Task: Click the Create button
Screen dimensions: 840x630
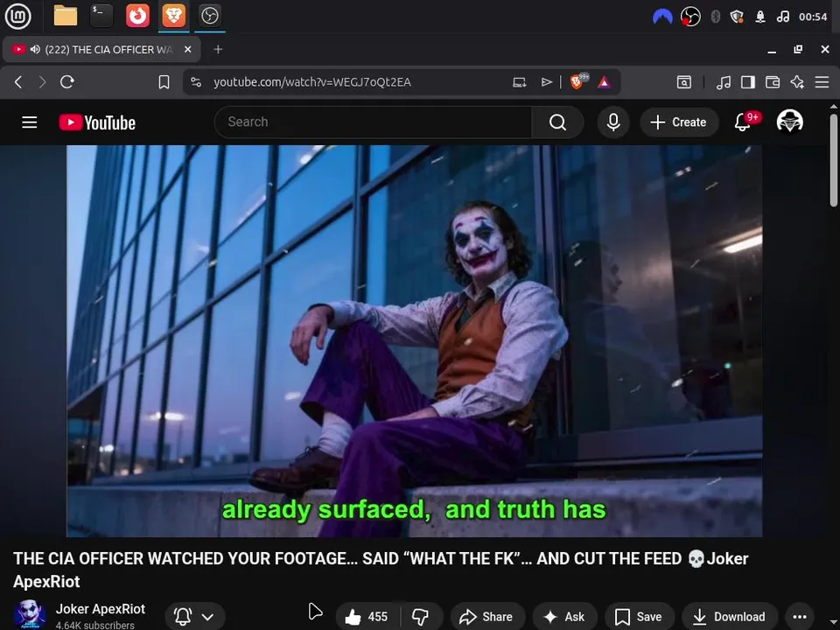Action: click(x=679, y=122)
